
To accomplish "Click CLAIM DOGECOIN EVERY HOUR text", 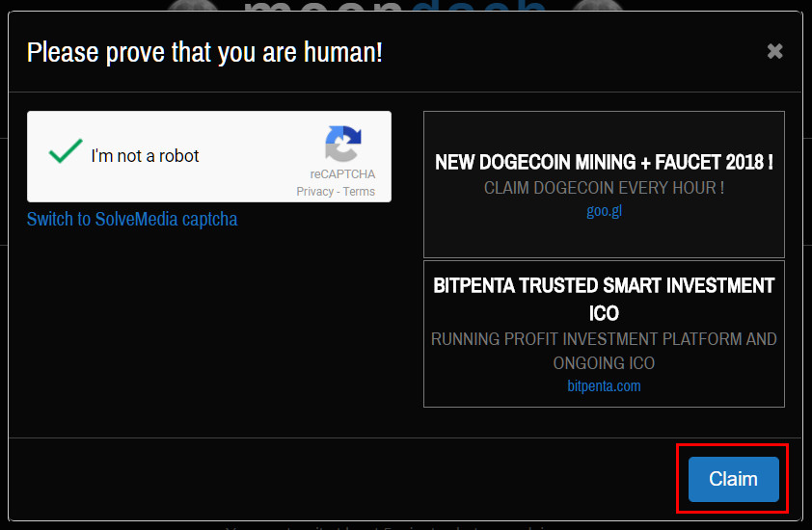I will (604, 187).
